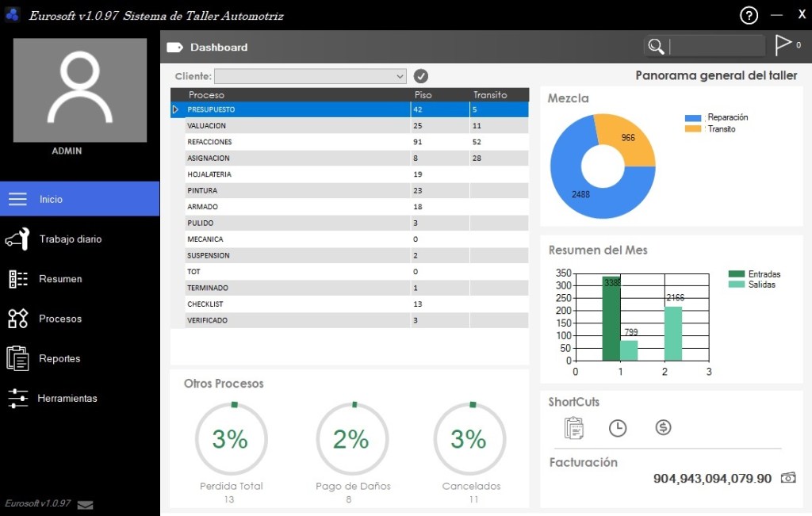The image size is (812, 516).
Task: Click the Perdida Total 3% progress ring
Action: [x=231, y=439]
